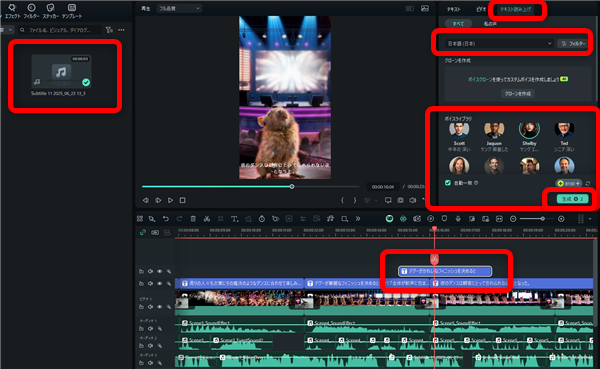Toggle the timeline link icon left of ruler
The width and height of the screenshot is (600, 369).
[x=143, y=232]
